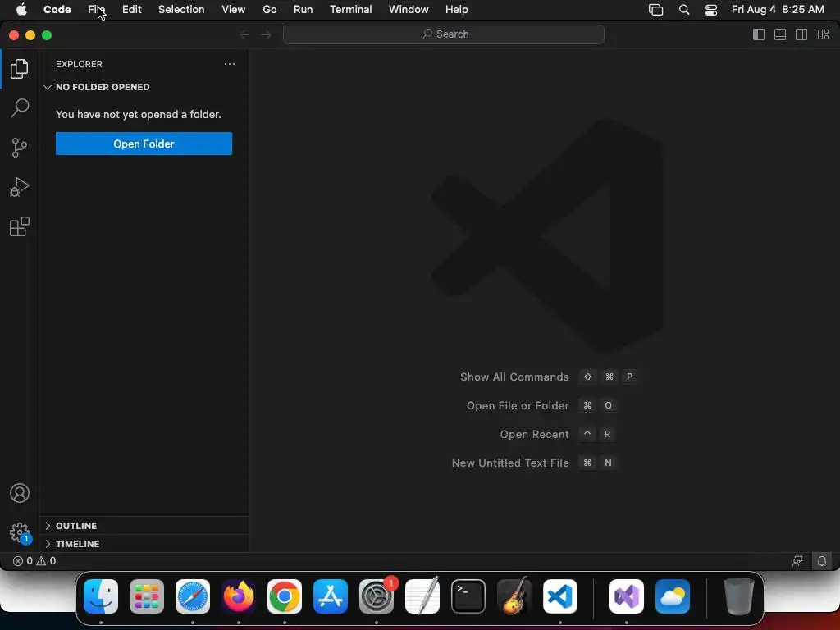
Task: Open Safari from the dock
Action: [x=193, y=596]
